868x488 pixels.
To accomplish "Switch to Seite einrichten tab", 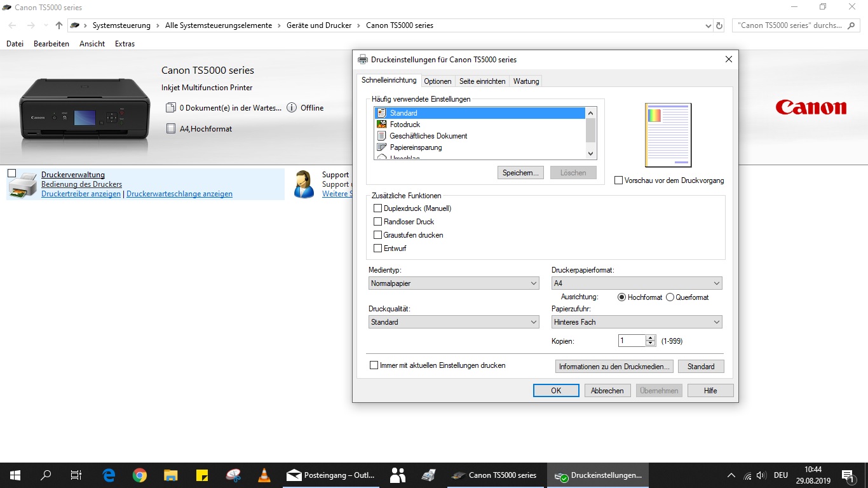I will pyautogui.click(x=482, y=81).
